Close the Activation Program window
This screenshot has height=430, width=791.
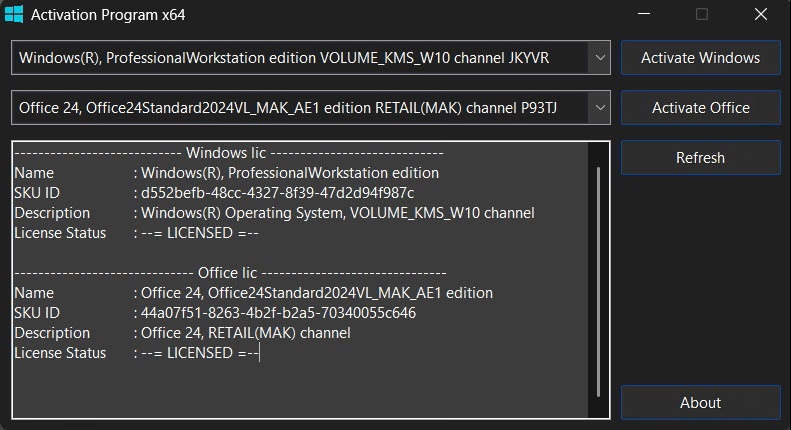(761, 14)
